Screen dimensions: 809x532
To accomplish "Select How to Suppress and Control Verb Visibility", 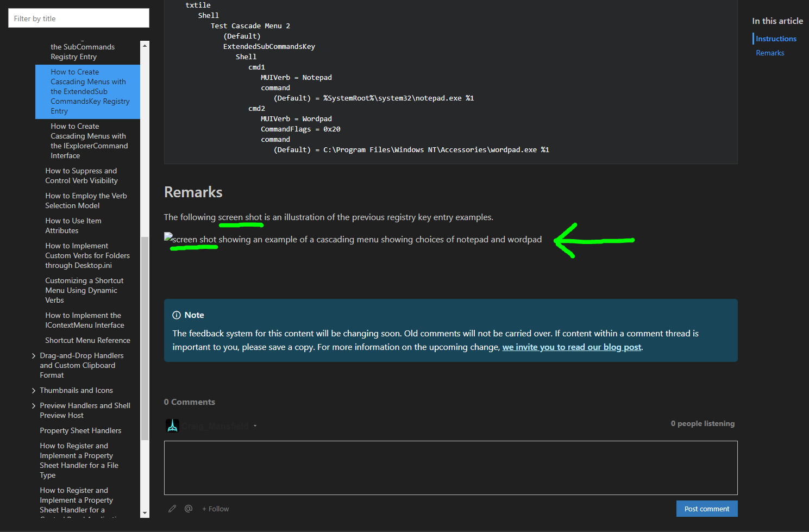I will click(x=81, y=175).
